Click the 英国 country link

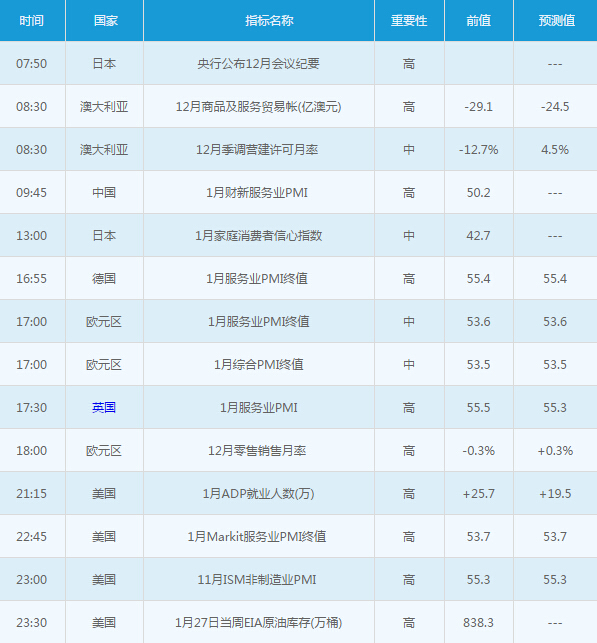point(104,408)
